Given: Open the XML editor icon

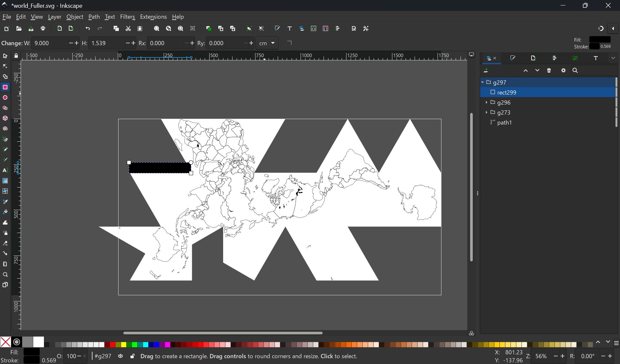Looking at the screenshot, I should 314,29.
